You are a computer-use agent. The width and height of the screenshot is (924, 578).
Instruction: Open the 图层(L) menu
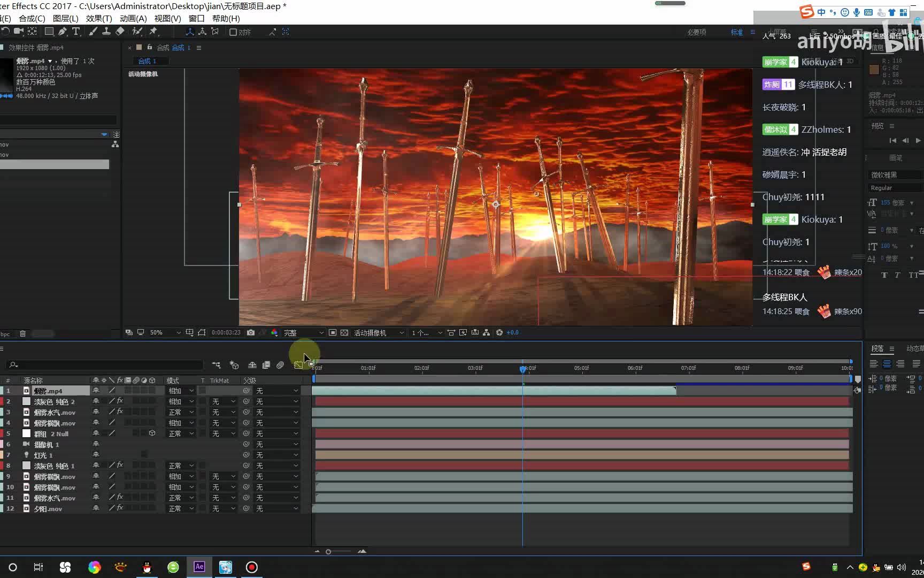tap(66, 18)
